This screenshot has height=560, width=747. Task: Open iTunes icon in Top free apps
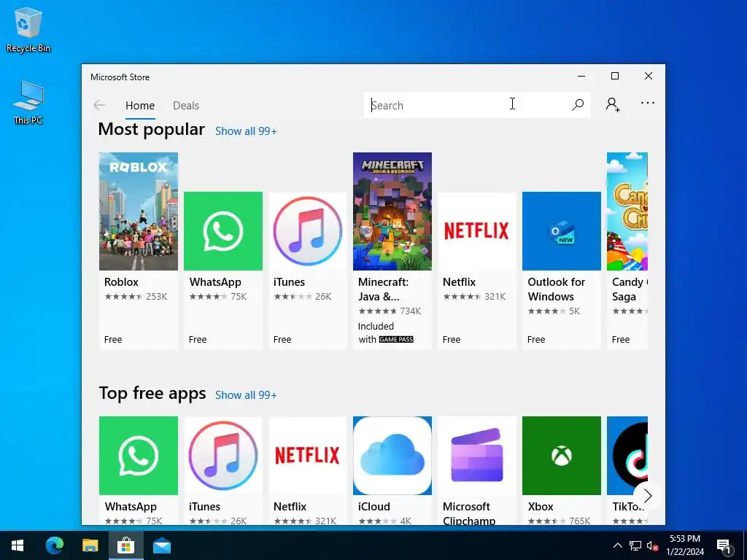tap(223, 456)
